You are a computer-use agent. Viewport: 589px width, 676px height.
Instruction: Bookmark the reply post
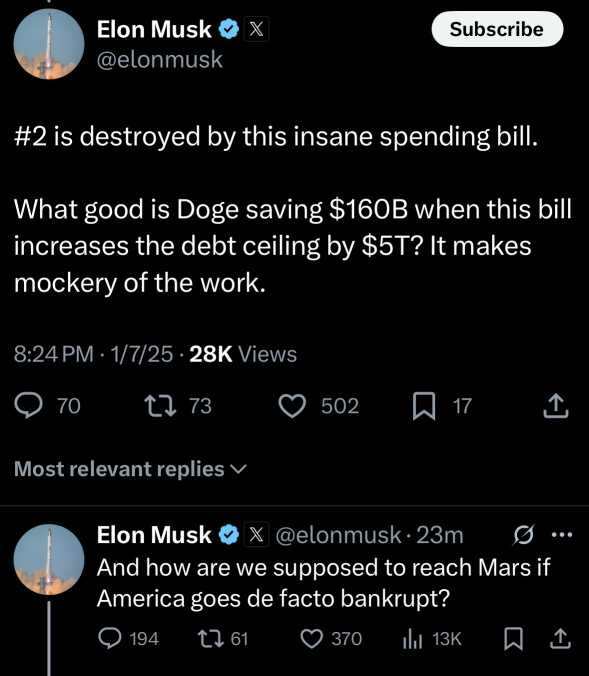(x=514, y=638)
